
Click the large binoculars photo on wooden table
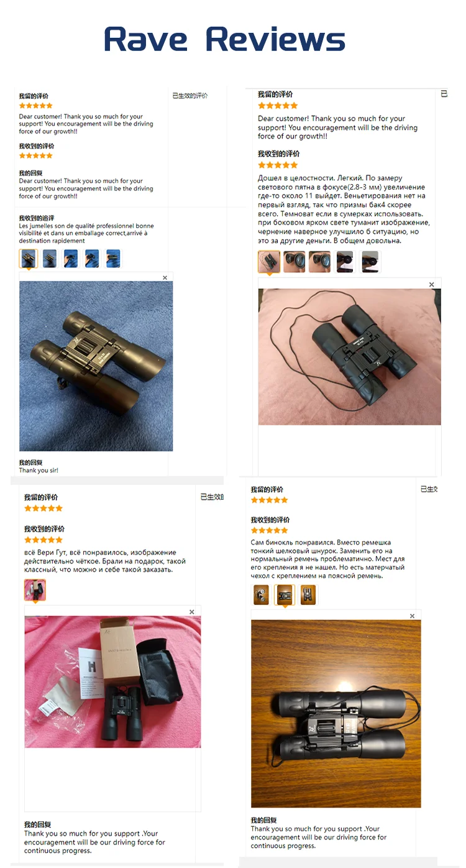(336, 714)
